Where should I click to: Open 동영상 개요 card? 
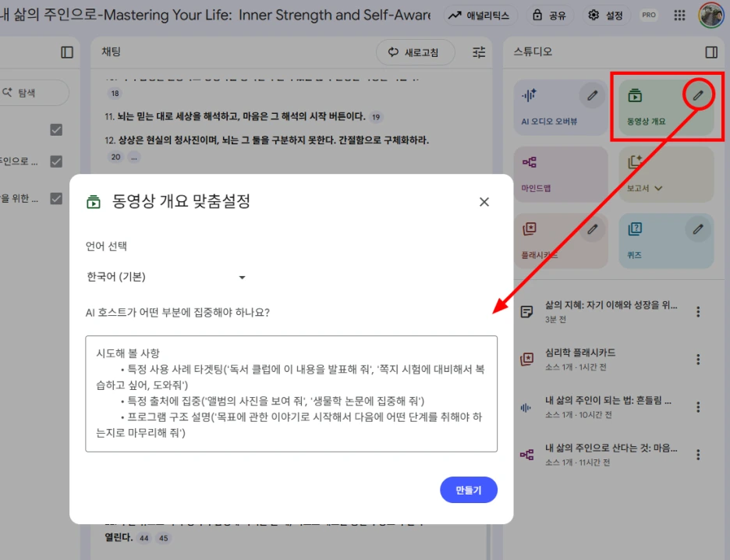666,108
